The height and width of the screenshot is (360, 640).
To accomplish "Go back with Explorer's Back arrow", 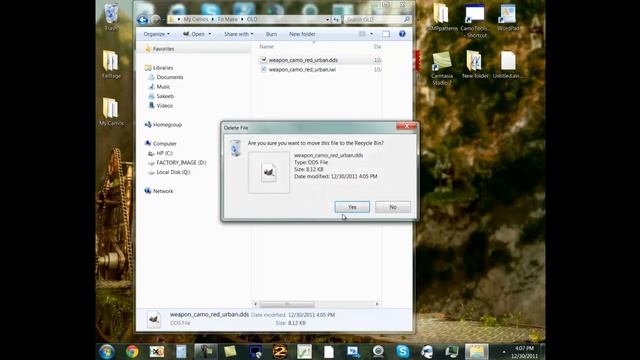I will tap(142, 19).
